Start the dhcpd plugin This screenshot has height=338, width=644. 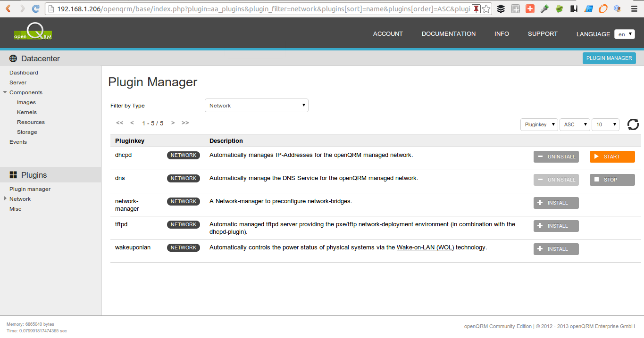click(612, 157)
